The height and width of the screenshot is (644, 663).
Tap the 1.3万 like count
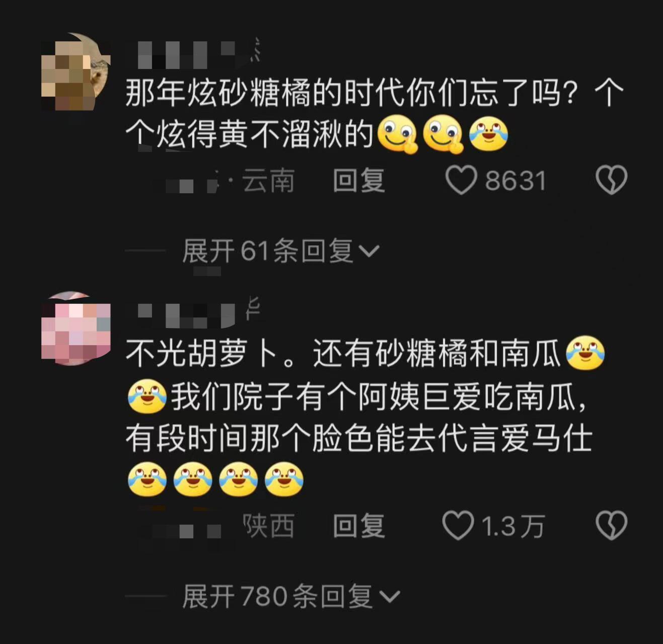pyautogui.click(x=513, y=526)
